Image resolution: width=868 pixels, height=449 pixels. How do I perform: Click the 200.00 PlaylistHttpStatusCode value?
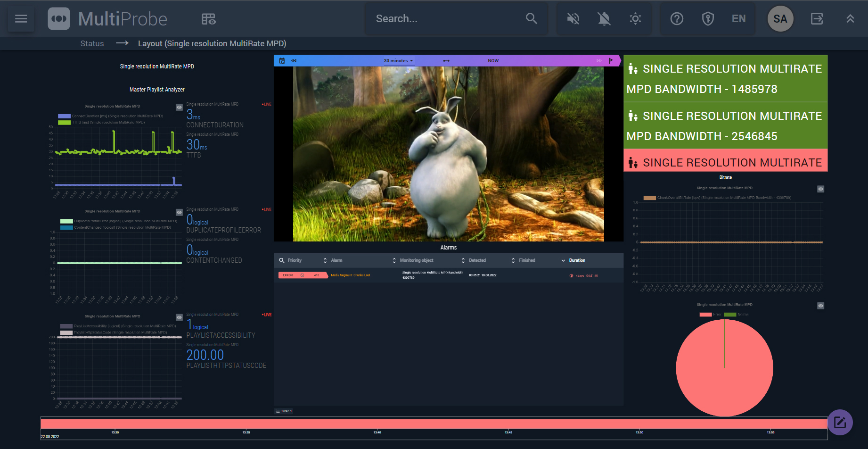pos(205,355)
